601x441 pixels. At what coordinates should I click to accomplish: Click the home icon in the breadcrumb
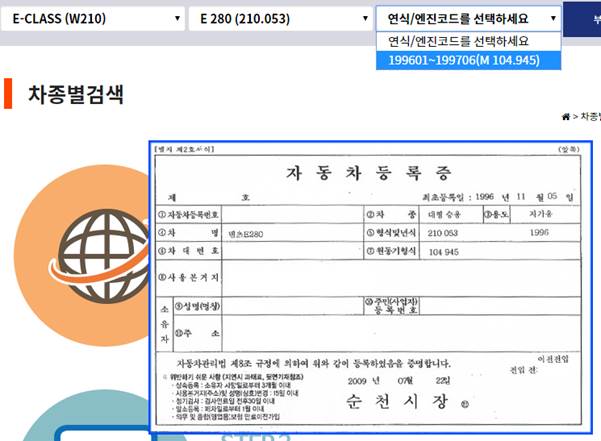(x=566, y=118)
